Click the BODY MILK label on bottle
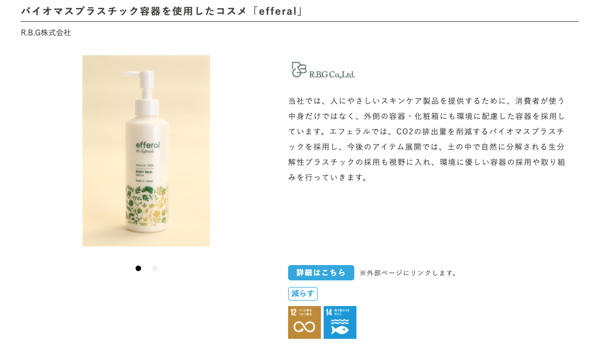The height and width of the screenshot is (364, 597). pyautogui.click(x=144, y=172)
